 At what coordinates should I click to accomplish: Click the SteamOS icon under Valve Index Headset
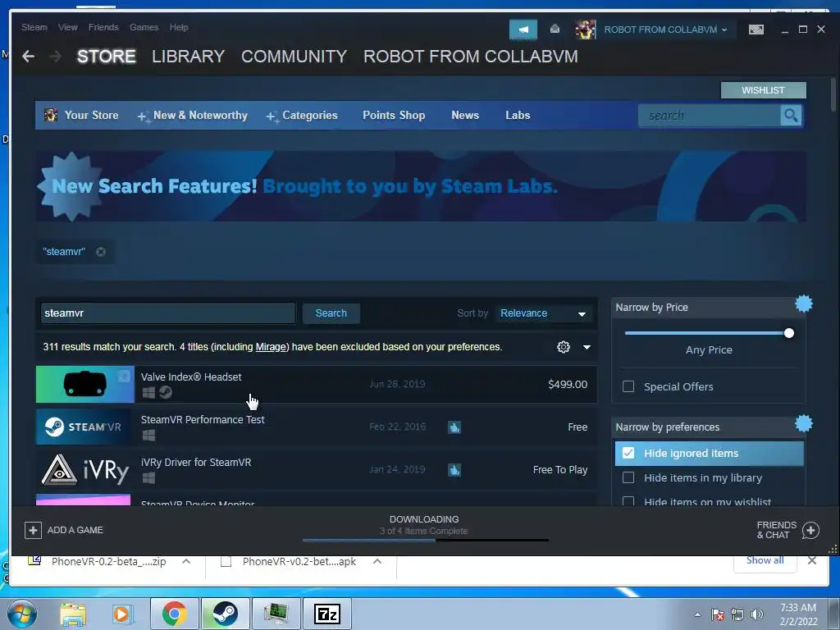[166, 393]
